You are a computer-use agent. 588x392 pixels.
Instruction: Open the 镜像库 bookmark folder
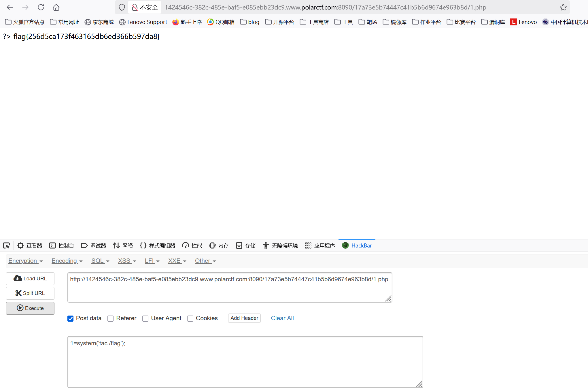tap(395, 22)
